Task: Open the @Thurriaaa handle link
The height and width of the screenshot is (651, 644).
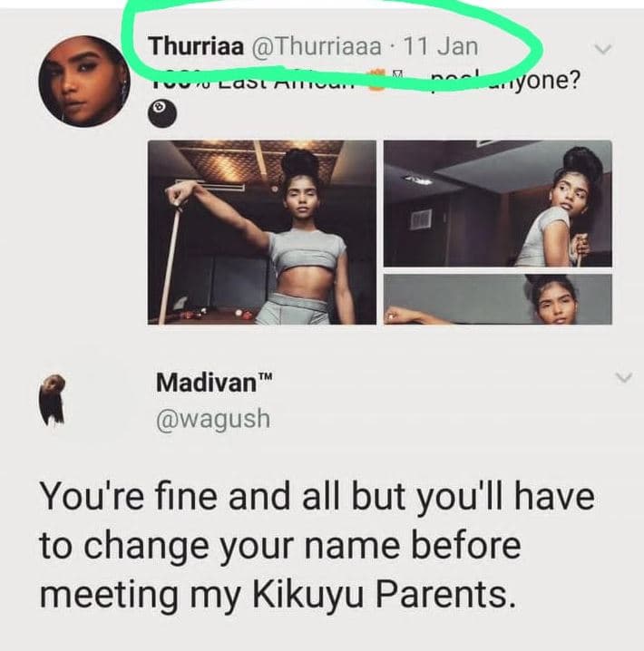Action: pos(316,45)
